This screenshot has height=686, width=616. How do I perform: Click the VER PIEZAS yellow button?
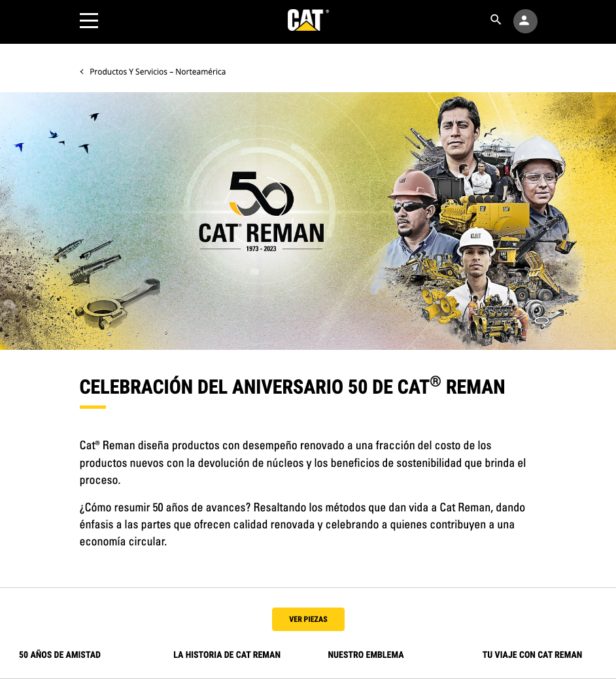pyautogui.click(x=308, y=619)
